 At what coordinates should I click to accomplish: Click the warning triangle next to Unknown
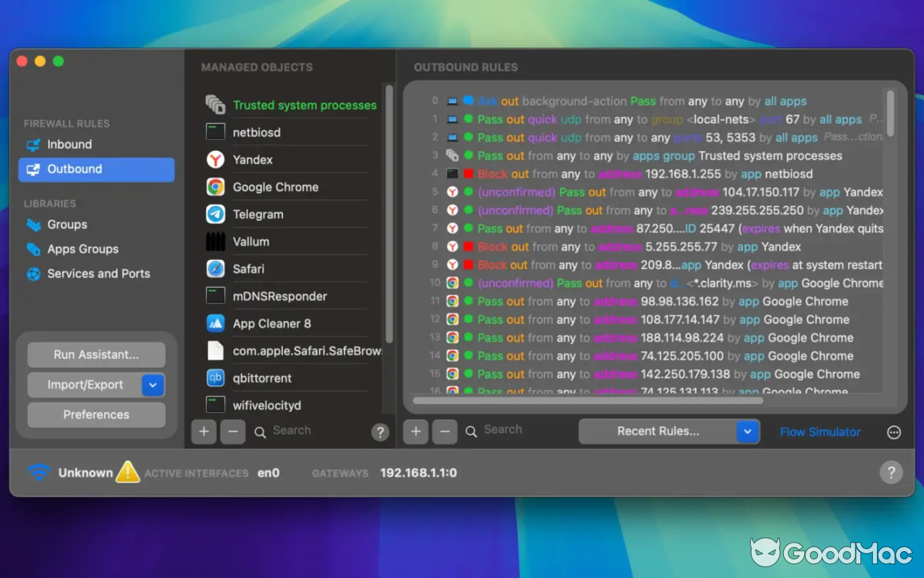click(128, 472)
